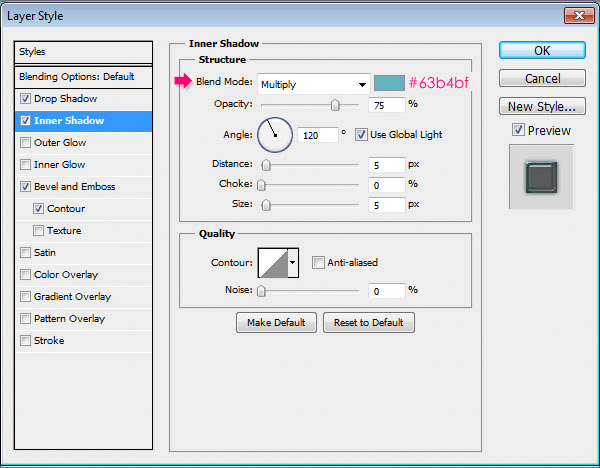
Task: Enable the Satin checkbox
Action: pos(25,253)
